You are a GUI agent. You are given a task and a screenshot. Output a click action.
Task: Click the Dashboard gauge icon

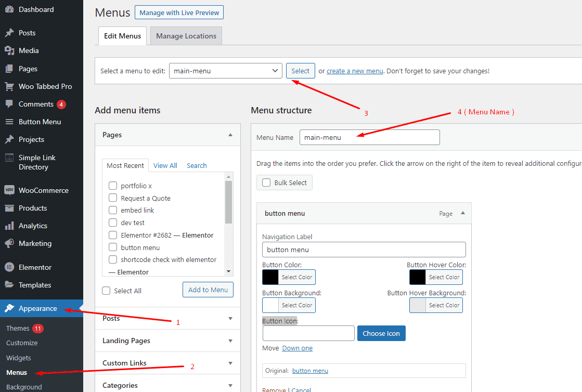pyautogui.click(x=9, y=10)
